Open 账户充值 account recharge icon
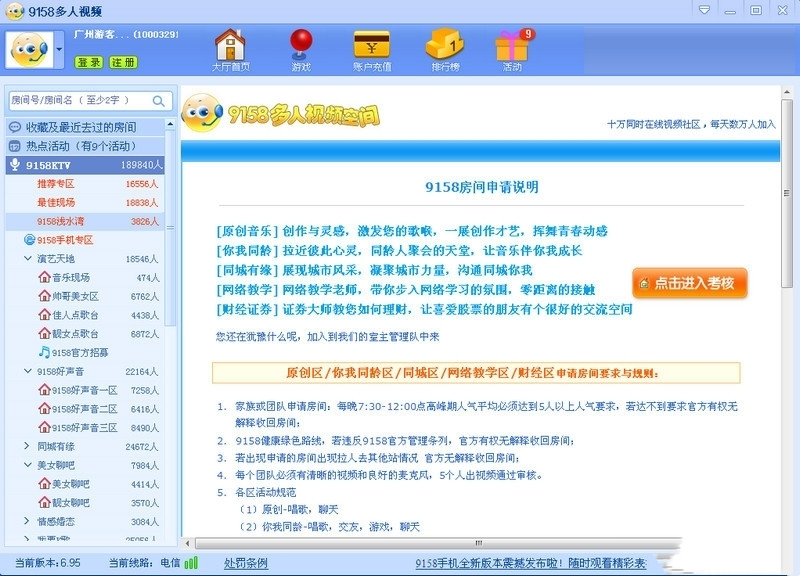The image size is (800, 576). coord(372,49)
